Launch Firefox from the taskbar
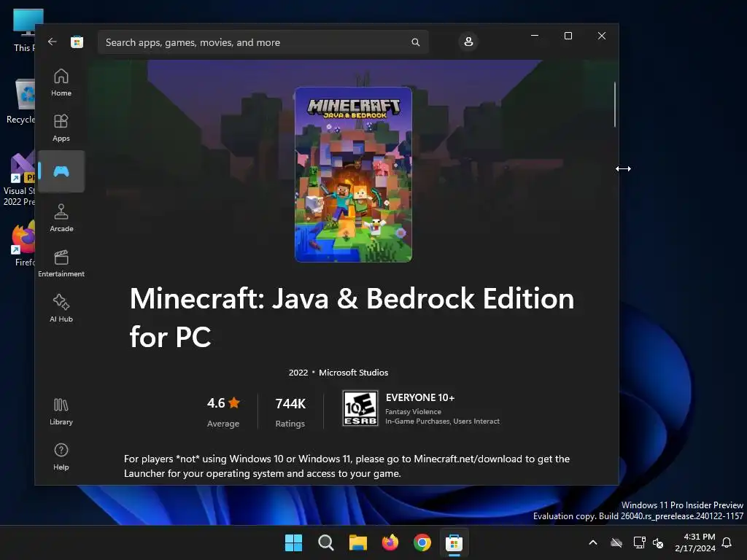The image size is (747, 560). click(390, 542)
